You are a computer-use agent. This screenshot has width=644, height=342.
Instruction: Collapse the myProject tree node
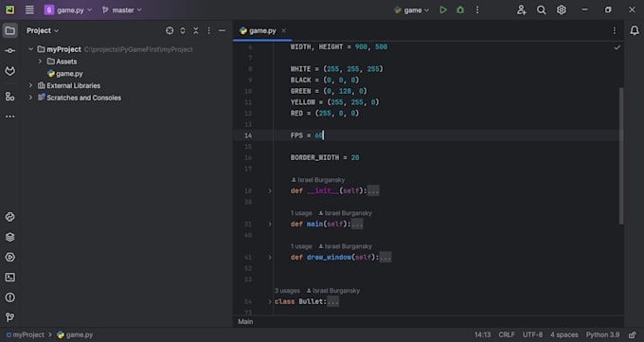click(31, 49)
